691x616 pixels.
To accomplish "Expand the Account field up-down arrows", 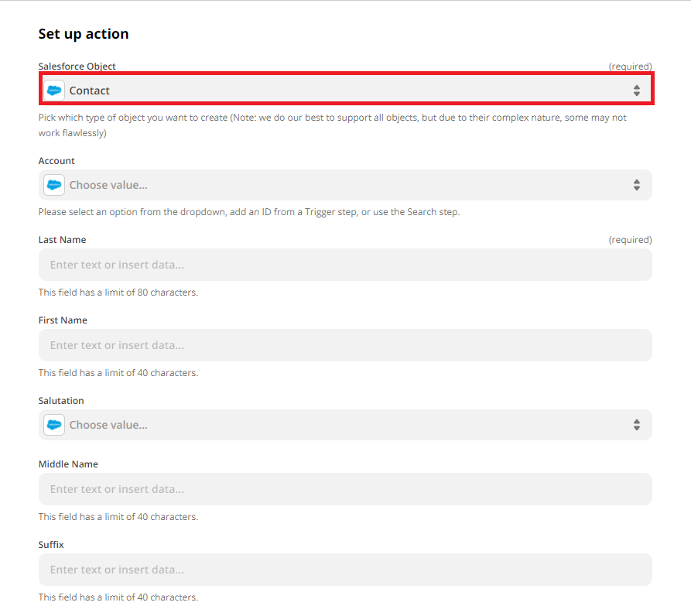I will click(x=637, y=185).
